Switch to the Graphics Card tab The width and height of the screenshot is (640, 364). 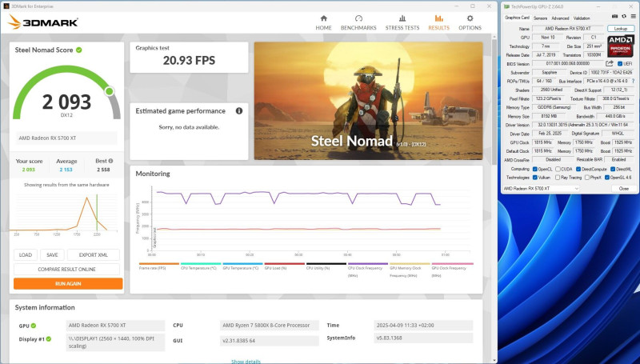tap(517, 18)
